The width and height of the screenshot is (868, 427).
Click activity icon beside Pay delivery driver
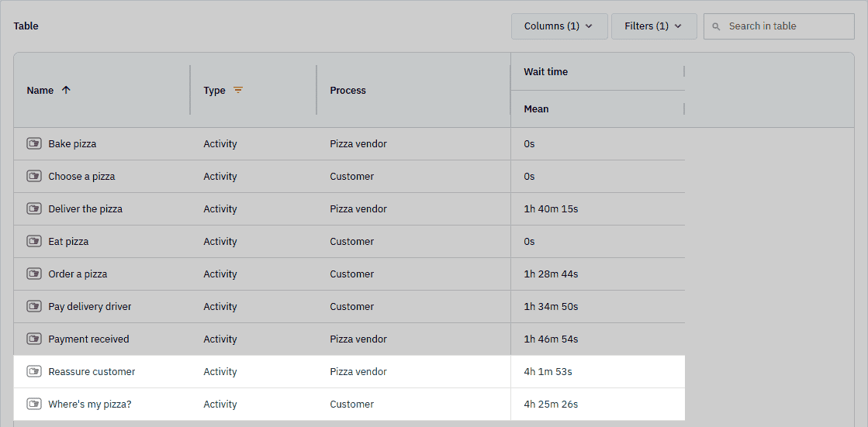[x=34, y=306]
